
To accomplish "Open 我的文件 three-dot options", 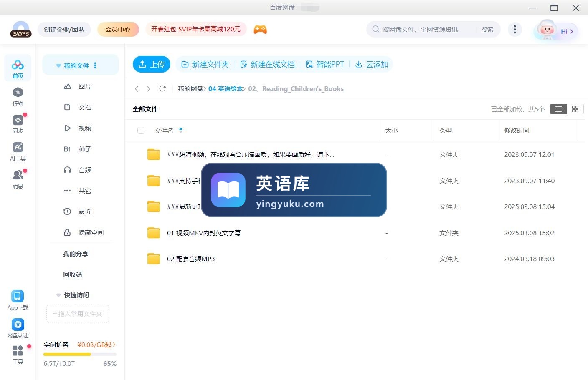I will click(95, 65).
